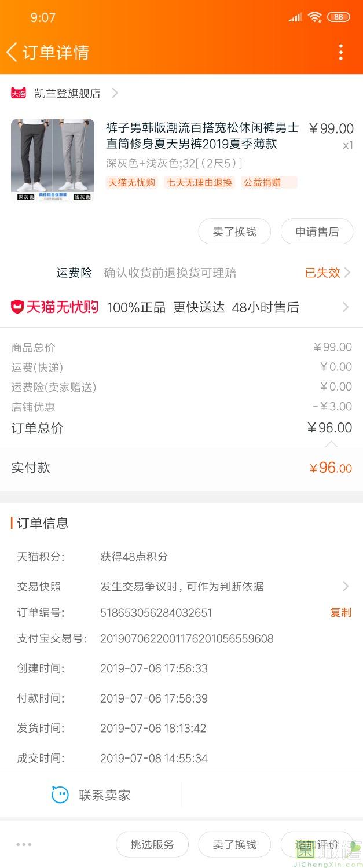Tap the back arrow icon
Image resolution: width=363 pixels, height=868 pixels.
12,52
